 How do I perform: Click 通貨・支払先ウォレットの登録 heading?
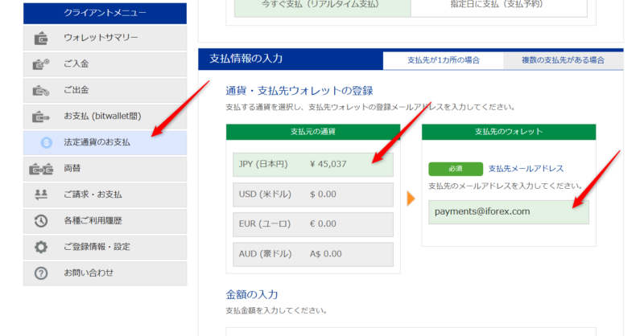point(299,91)
